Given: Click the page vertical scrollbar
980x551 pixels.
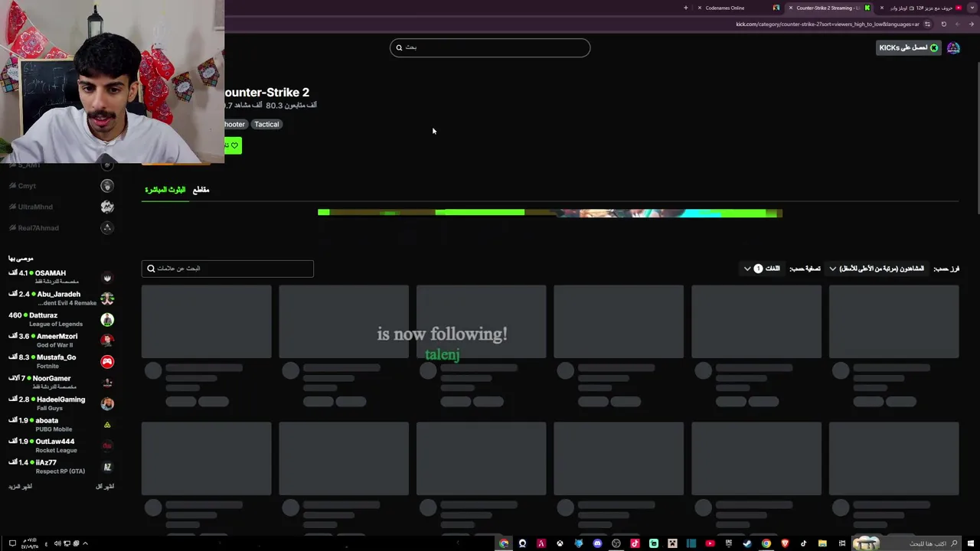Looking at the screenshot, I should [977, 138].
